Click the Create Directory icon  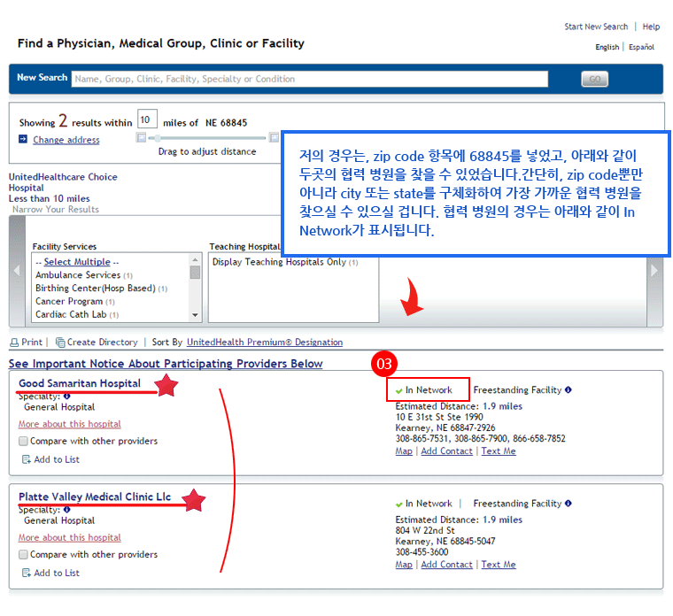(x=60, y=343)
